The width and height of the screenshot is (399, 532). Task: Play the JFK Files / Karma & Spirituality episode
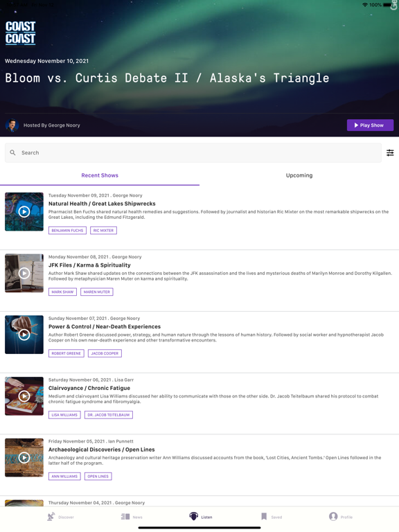(24, 273)
